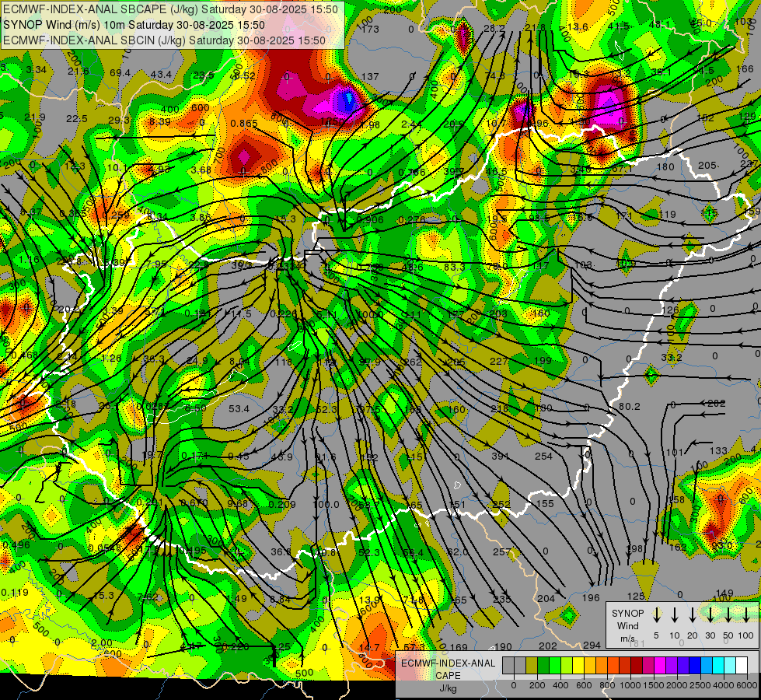Image resolution: width=761 pixels, height=700 pixels.
Task: Pick the orange swatch left of 800 tick
Action: (x=602, y=665)
